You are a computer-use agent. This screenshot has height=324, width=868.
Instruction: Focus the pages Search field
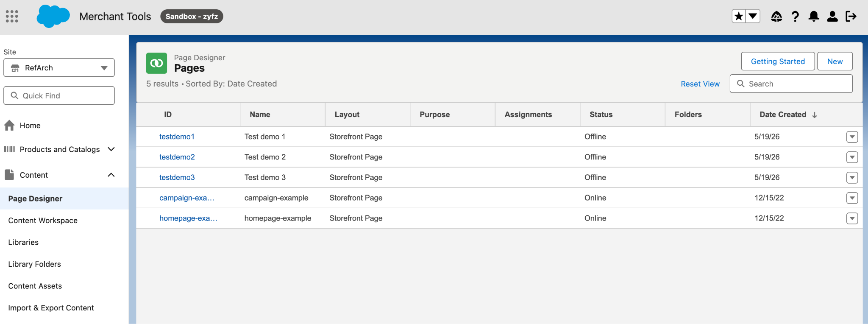[x=791, y=84]
